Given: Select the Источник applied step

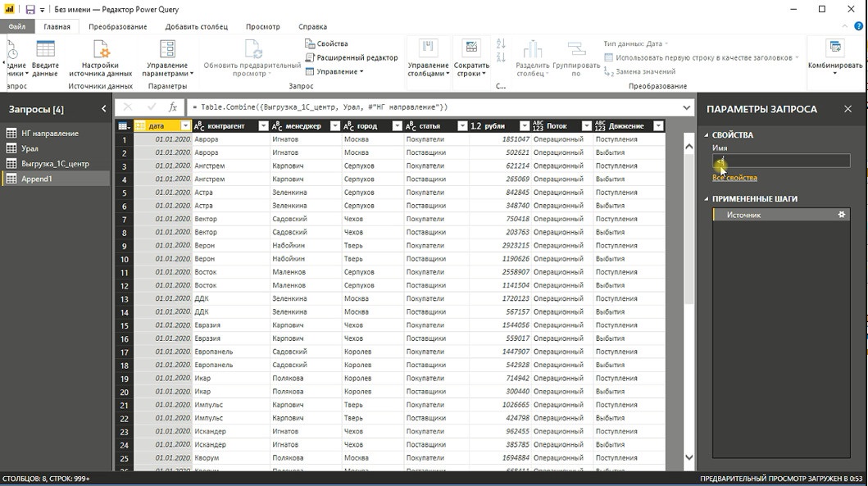Looking at the screenshot, I should 781,215.
